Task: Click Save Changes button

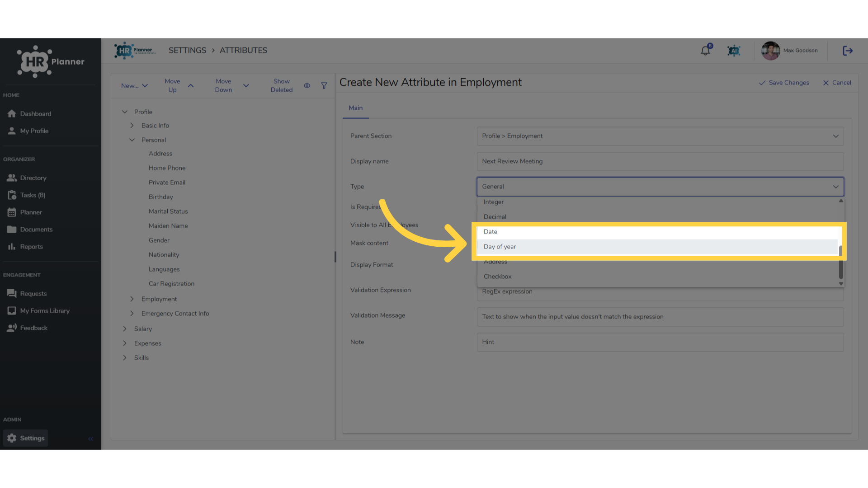Action: point(784,83)
